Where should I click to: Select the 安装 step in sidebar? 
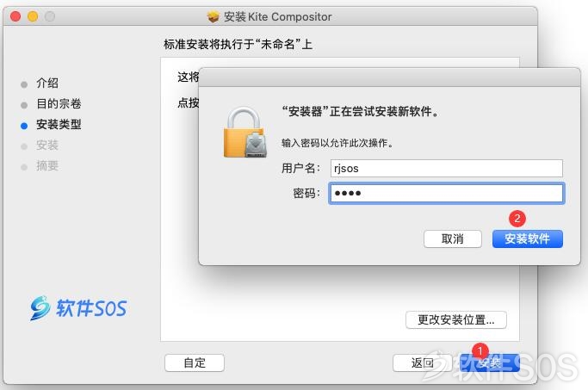(x=47, y=145)
